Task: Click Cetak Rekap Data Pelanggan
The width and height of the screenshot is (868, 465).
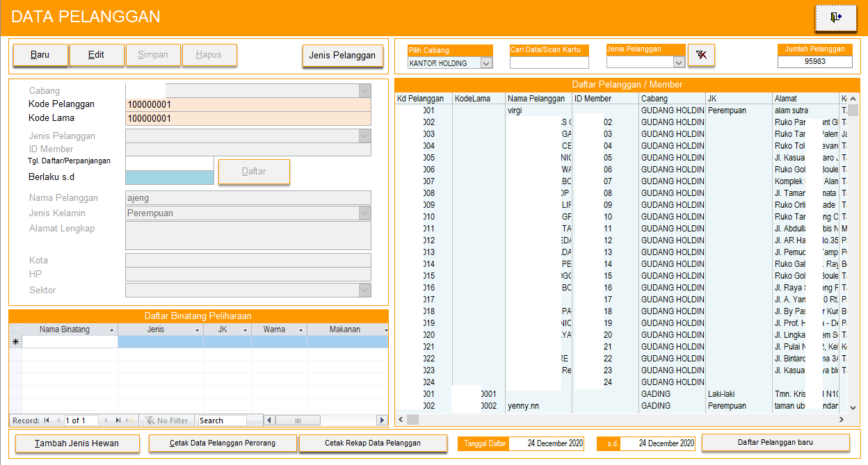Action: (373, 443)
